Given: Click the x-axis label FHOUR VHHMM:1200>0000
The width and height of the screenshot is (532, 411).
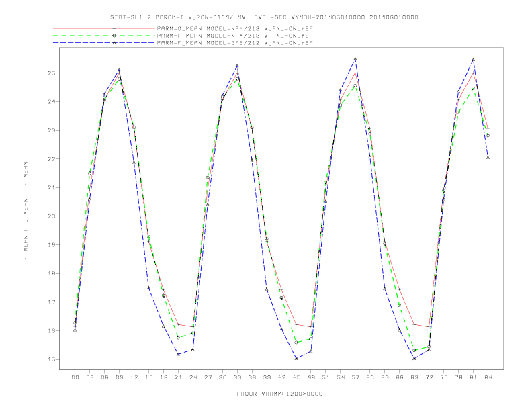Looking at the screenshot, I should tap(279, 394).
